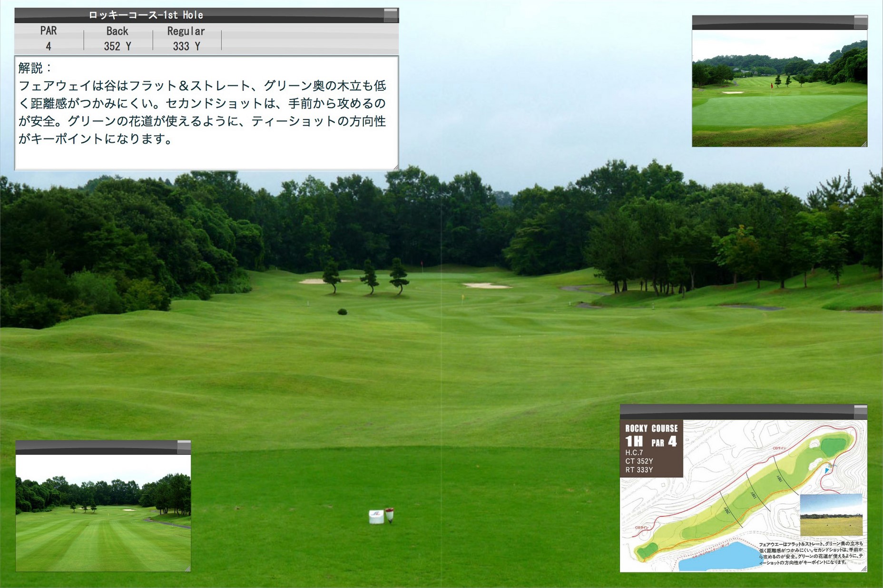Click the '352 Y' back yardage value
Image resolution: width=883 pixels, height=588 pixels.
click(x=118, y=46)
